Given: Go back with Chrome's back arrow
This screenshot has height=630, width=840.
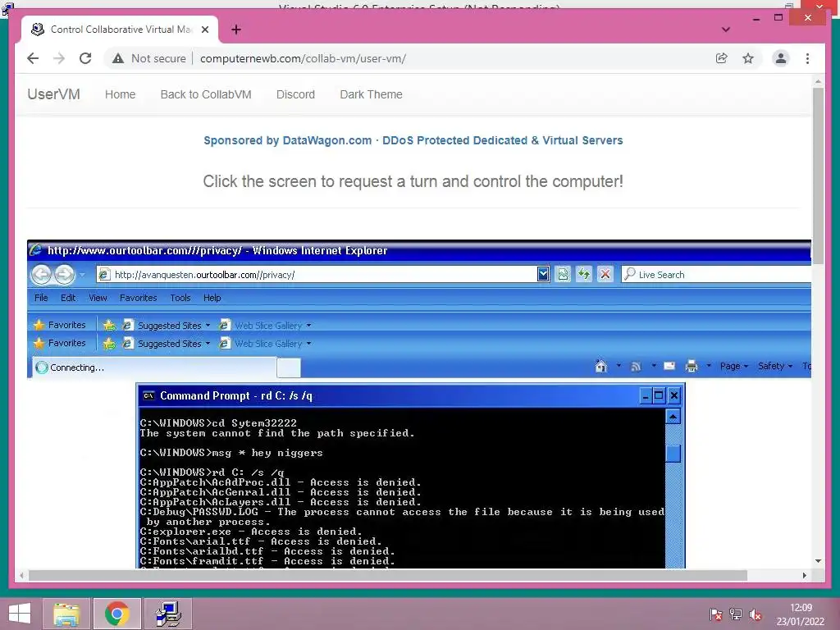Looking at the screenshot, I should 33,58.
